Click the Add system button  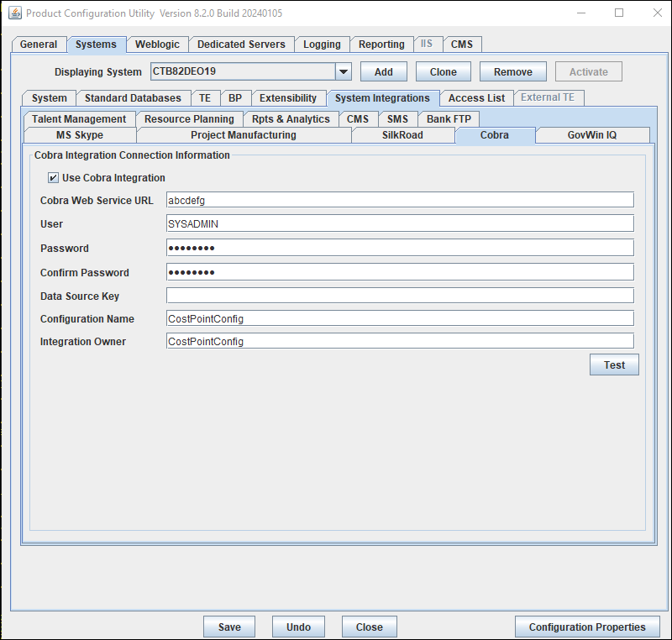pos(383,72)
